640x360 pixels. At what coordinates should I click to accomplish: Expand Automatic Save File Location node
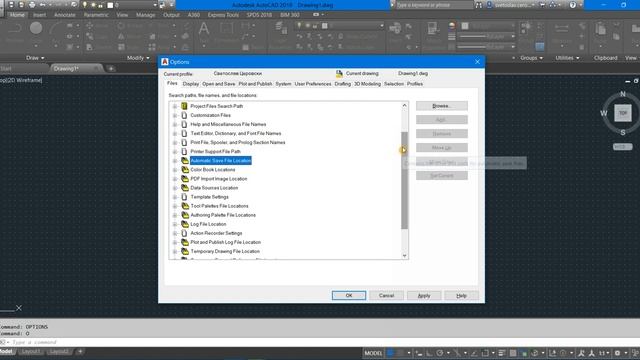(175, 161)
